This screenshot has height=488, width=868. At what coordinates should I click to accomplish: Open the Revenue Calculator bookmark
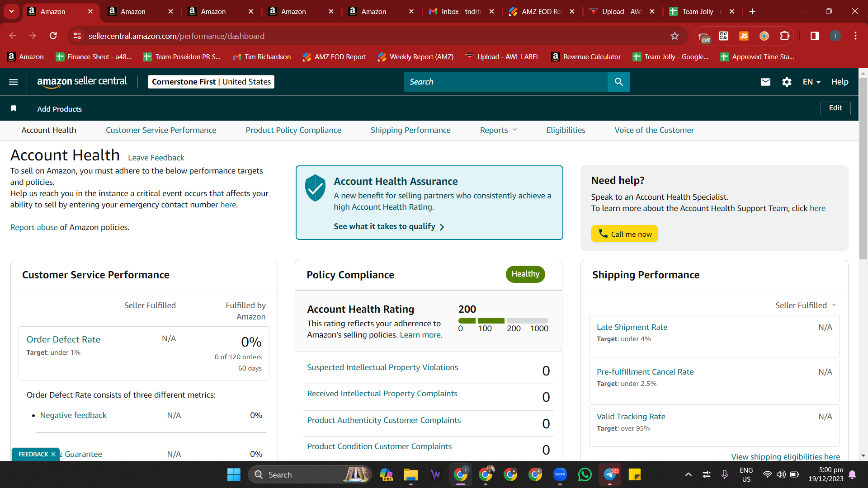[x=586, y=57]
